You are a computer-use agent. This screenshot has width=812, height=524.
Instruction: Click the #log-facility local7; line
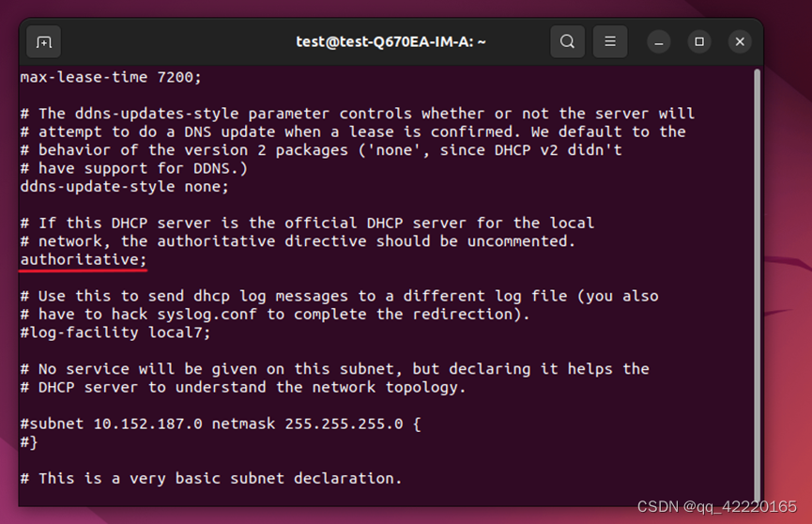coord(115,332)
